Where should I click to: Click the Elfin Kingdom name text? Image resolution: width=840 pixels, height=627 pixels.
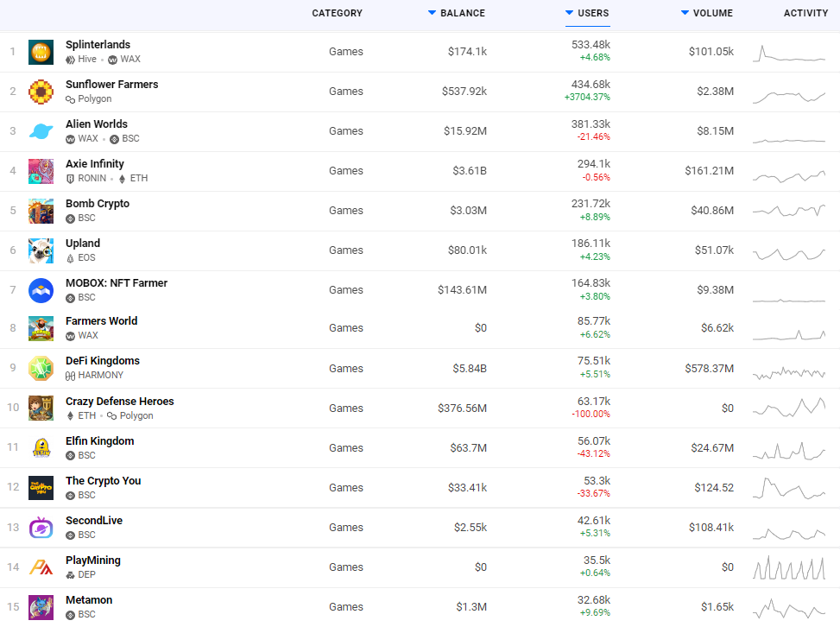click(x=100, y=441)
